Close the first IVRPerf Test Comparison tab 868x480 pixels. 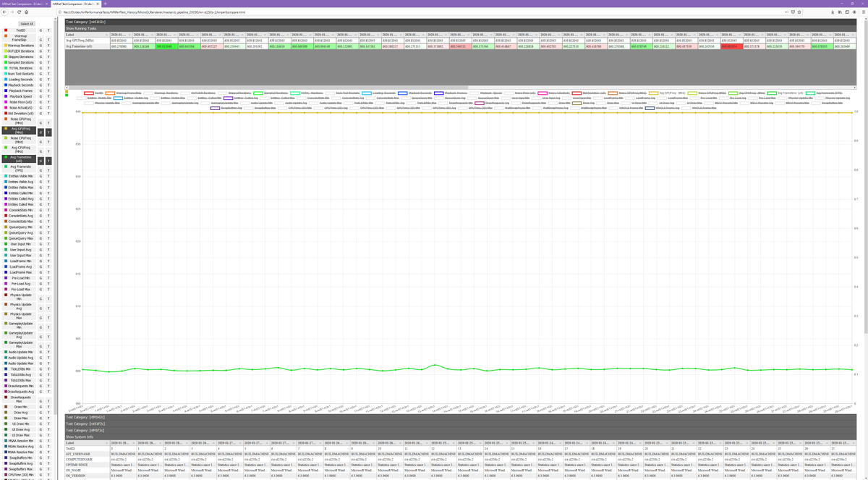pos(47,4)
